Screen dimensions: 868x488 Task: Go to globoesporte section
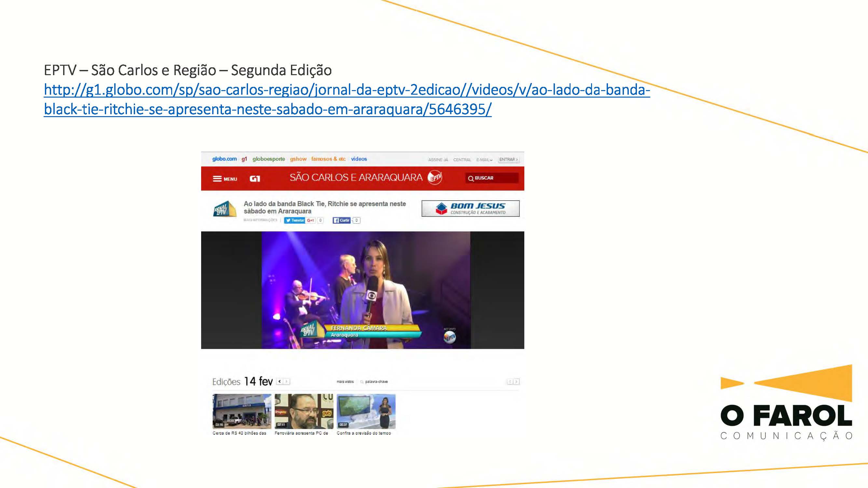269,159
